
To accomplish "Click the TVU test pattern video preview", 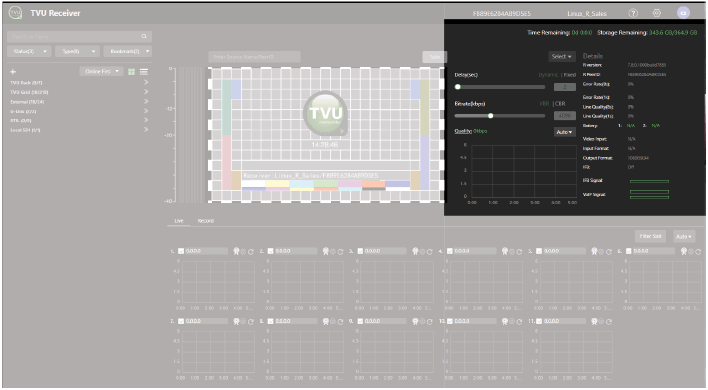I will pos(326,135).
